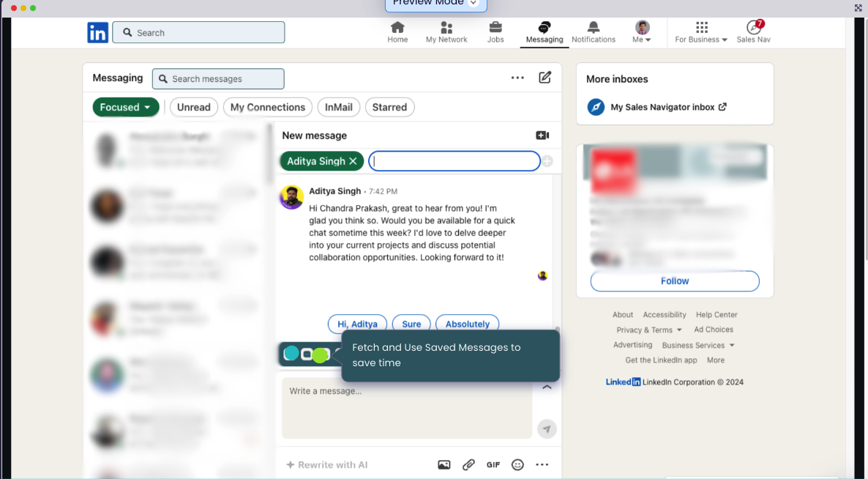Click the LinkedIn logo
Image resolution: width=868 pixels, height=479 pixels.
click(97, 33)
